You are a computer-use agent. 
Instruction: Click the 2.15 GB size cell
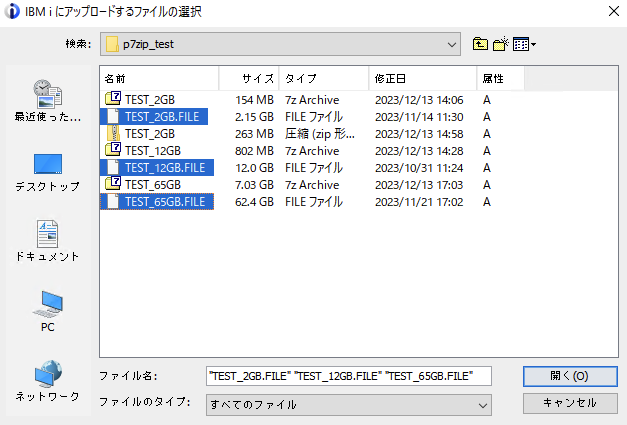click(254, 117)
